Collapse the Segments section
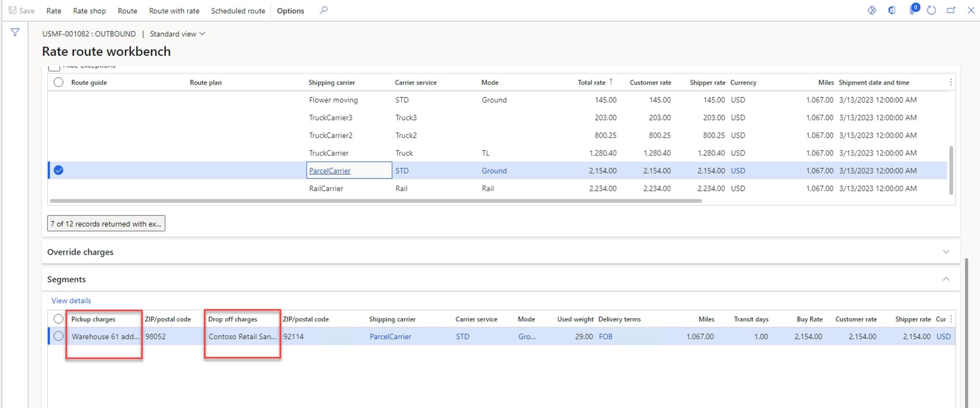 pos(946,279)
